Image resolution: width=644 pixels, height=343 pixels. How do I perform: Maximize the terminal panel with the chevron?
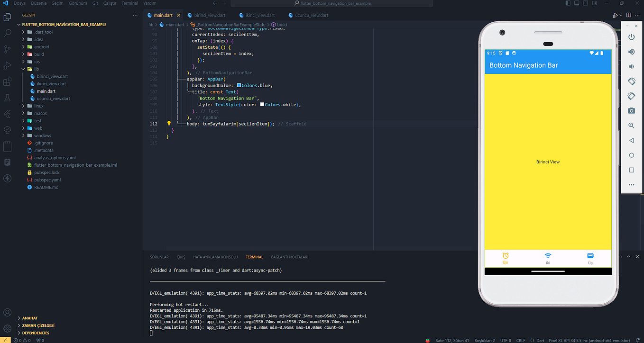[629, 256]
